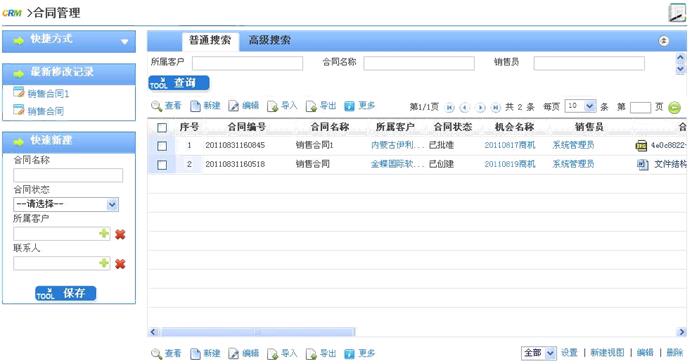Viewport: 692px width, 364px height.
Task: Open customer link 内蒙古伊利...
Action: click(398, 145)
